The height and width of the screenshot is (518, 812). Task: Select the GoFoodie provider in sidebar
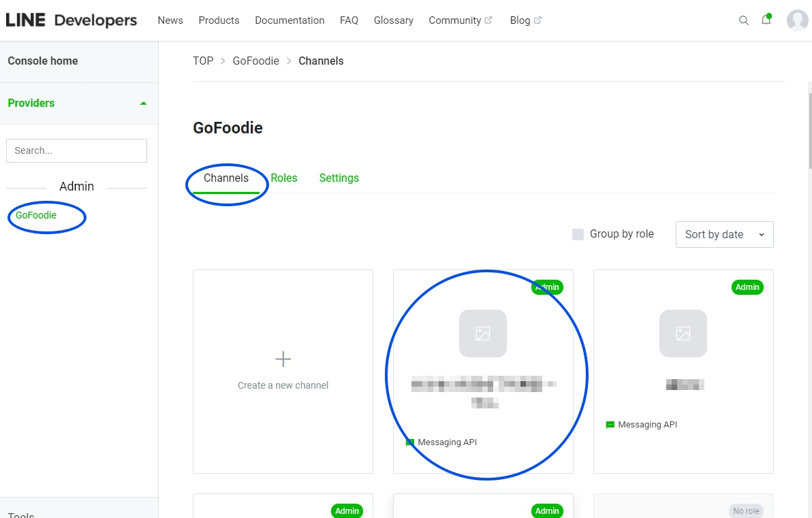pyautogui.click(x=35, y=215)
